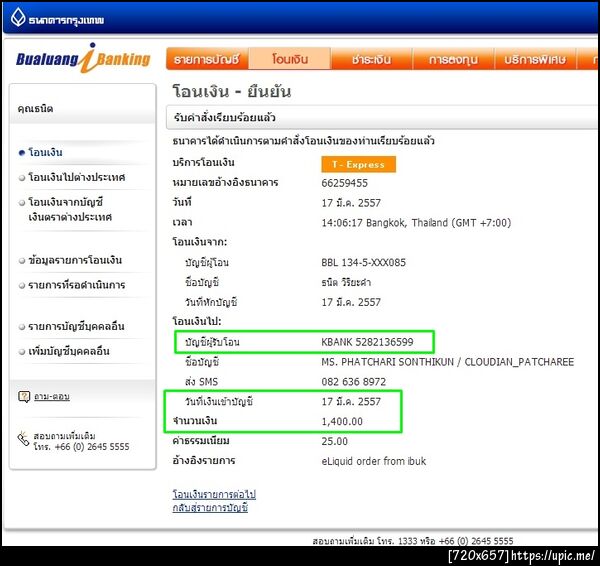Click the sidebar phone number +66 (0) 2645 5555
Image resolution: width=600 pixels, height=566 pixels.
pos(92,447)
